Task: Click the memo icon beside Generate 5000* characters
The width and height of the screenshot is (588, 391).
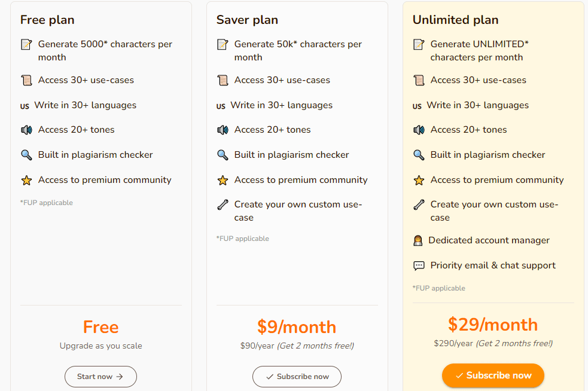Action: coord(26,45)
